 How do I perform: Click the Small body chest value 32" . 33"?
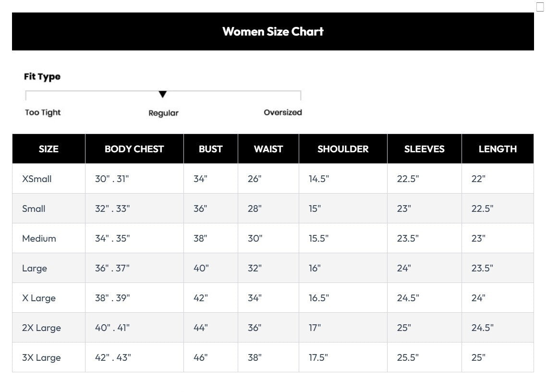(x=112, y=208)
